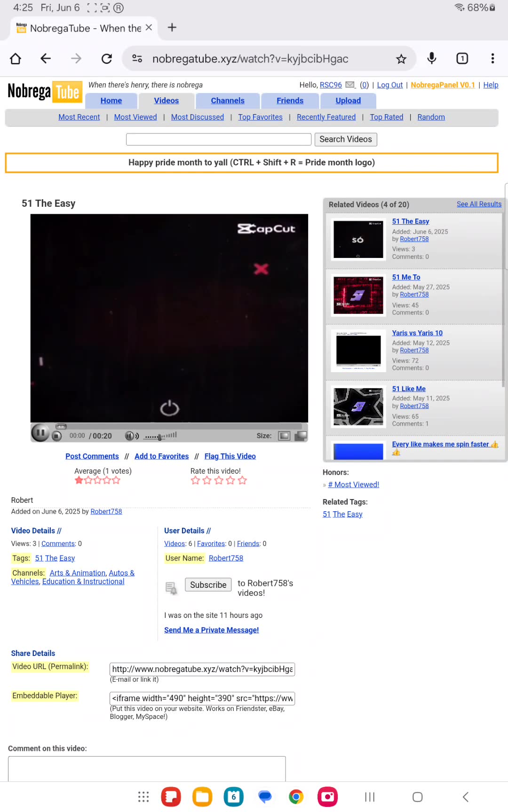Open the inbox envelope icon
The height and width of the screenshot is (812, 508).
(x=350, y=85)
